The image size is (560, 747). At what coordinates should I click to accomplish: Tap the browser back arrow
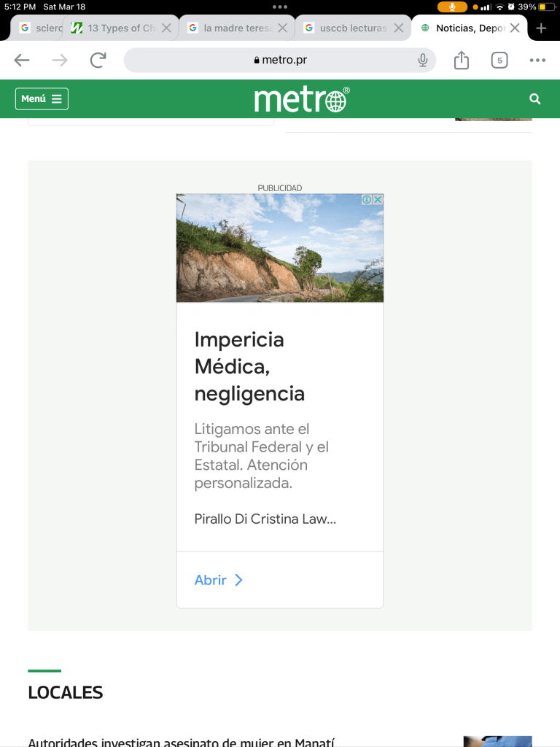22,61
